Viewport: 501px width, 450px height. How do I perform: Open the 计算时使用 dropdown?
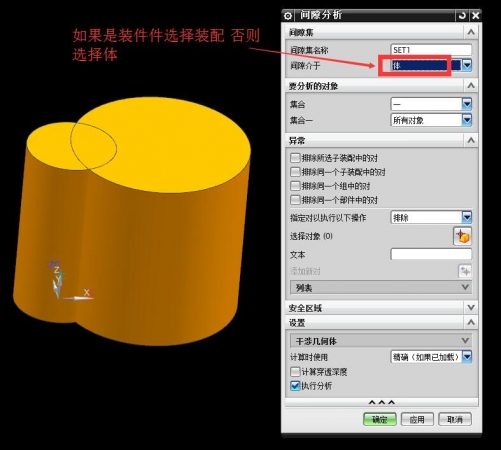(467, 357)
